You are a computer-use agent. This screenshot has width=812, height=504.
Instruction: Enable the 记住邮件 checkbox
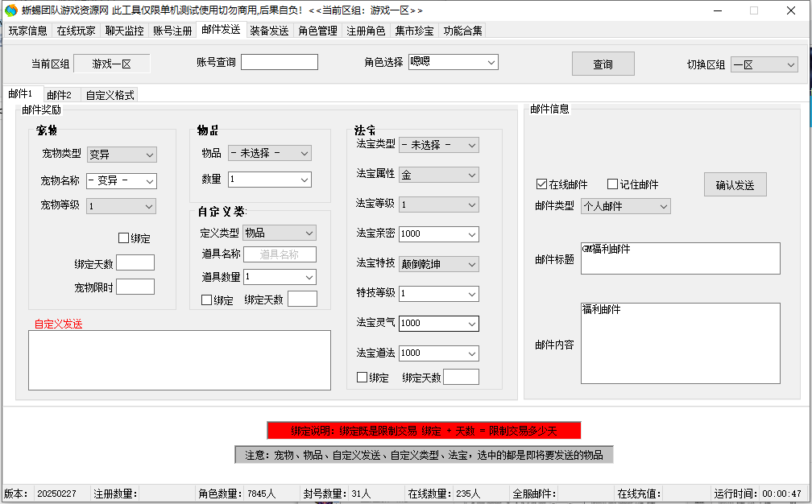pyautogui.click(x=612, y=184)
